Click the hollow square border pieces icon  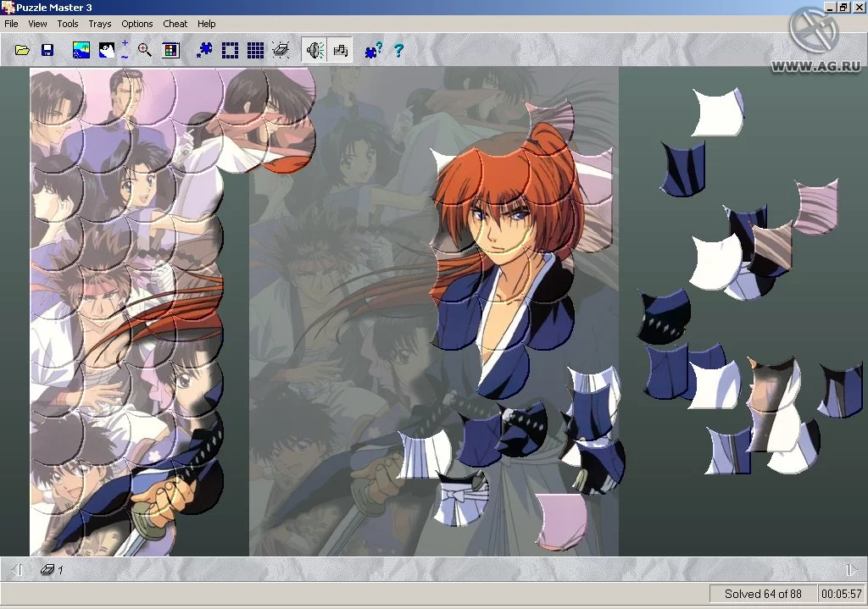[x=230, y=50]
